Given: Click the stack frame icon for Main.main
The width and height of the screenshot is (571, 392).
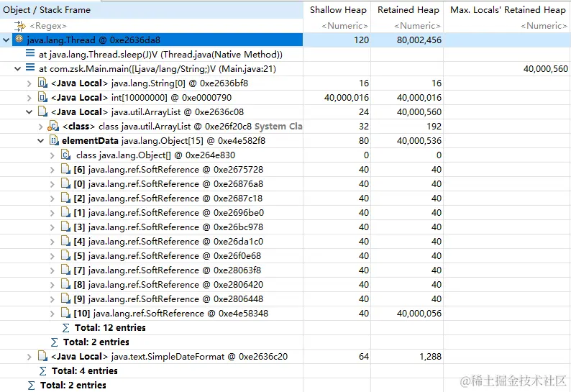Looking at the screenshot, I should 30,68.
